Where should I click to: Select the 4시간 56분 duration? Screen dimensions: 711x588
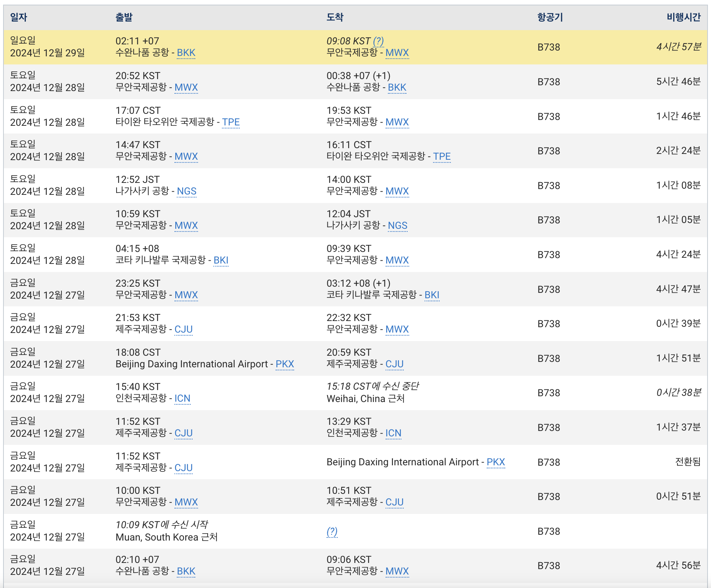[679, 566]
